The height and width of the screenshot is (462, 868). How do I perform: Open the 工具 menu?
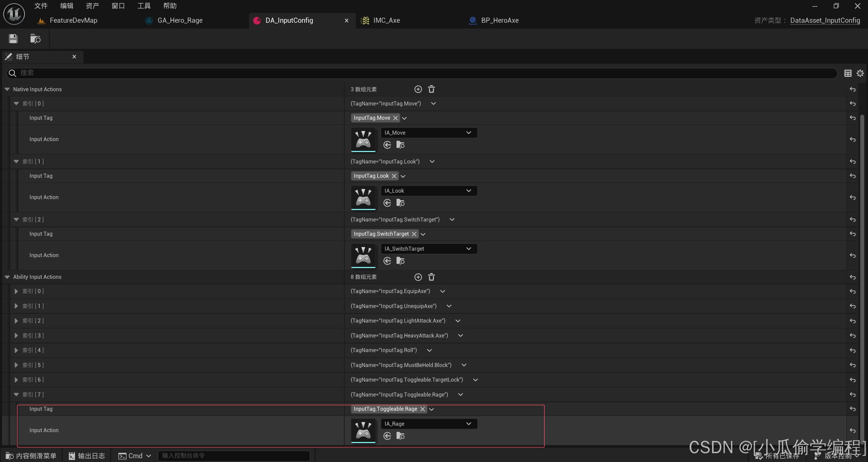(x=144, y=6)
